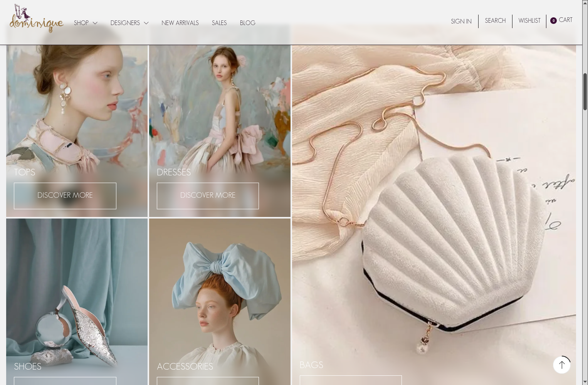Go to NEW ARRIVALS page
This screenshot has width=588, height=385.
click(x=180, y=23)
